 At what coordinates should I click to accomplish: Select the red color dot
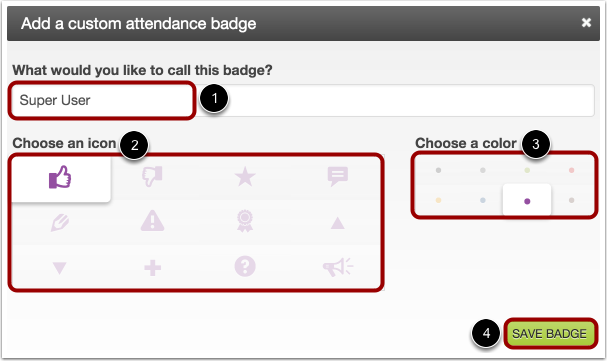571,170
